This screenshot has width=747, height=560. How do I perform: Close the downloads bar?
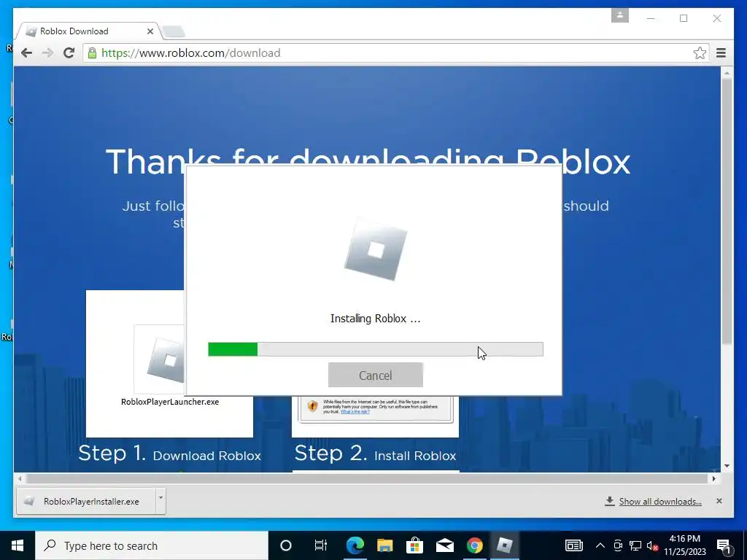pos(719,501)
